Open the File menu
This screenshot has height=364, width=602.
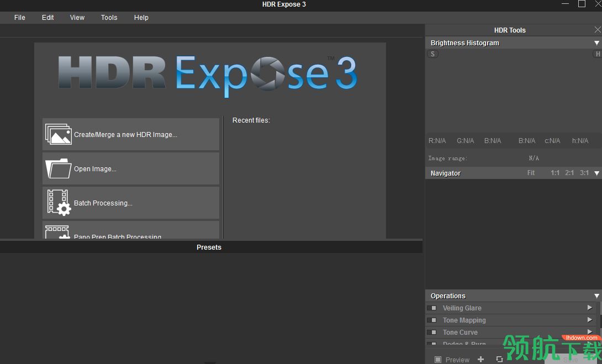(x=19, y=18)
